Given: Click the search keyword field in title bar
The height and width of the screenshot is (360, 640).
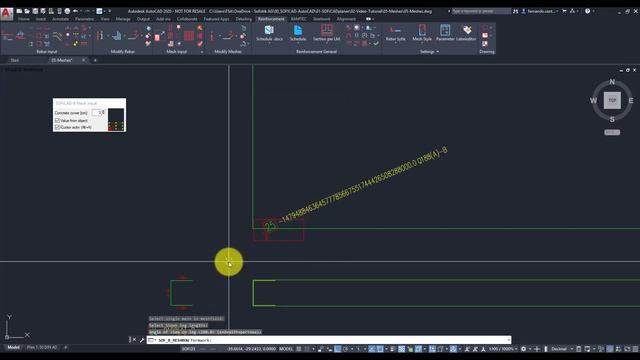Looking at the screenshot, I should 481,11.
